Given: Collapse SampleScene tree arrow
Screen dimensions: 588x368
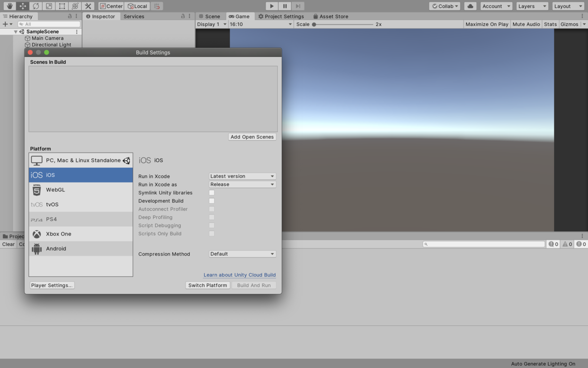Looking at the screenshot, I should point(16,32).
